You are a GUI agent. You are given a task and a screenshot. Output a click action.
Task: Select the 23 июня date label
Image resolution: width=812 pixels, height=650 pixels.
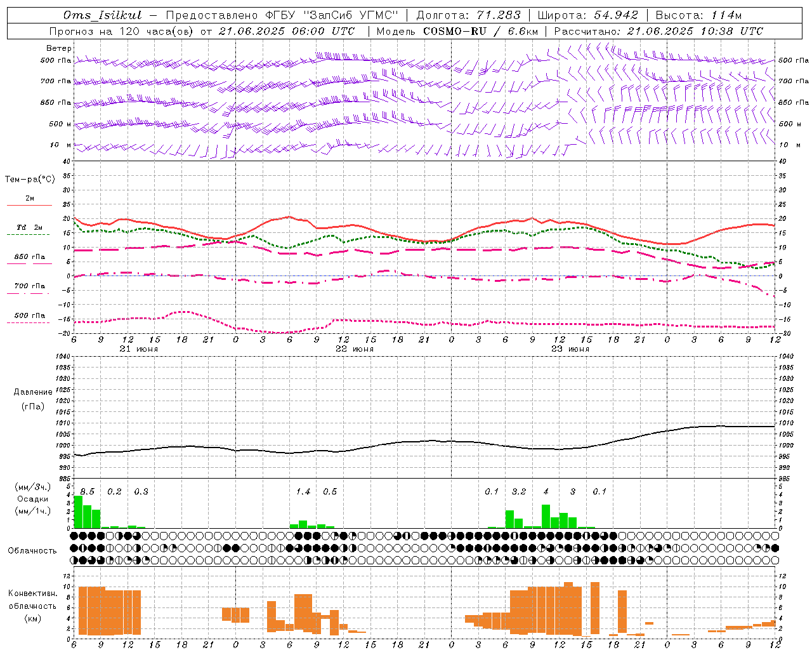pos(570,349)
